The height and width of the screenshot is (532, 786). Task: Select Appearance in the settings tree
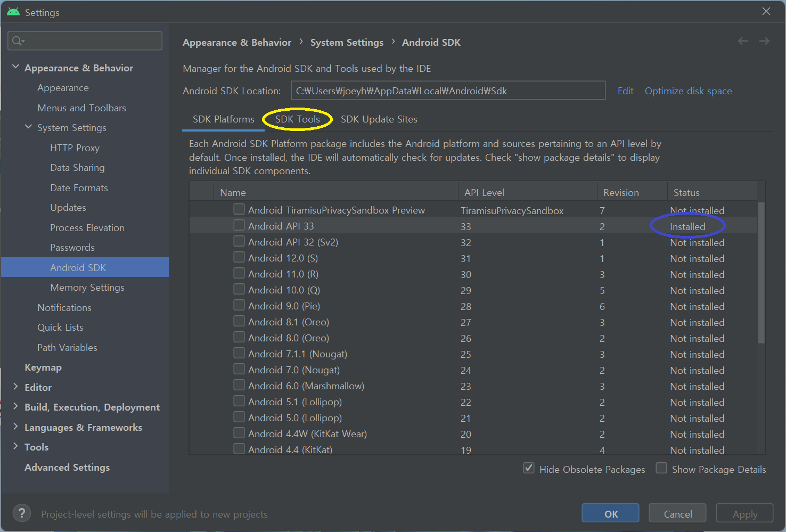(63, 88)
